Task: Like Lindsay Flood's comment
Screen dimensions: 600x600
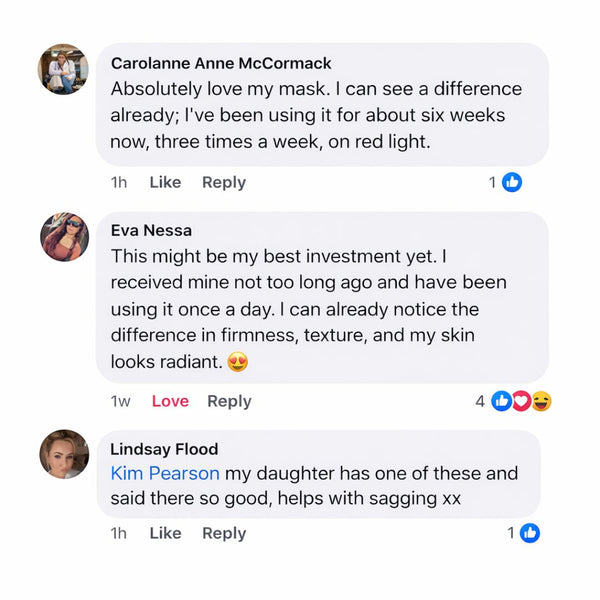Action: pos(165,533)
